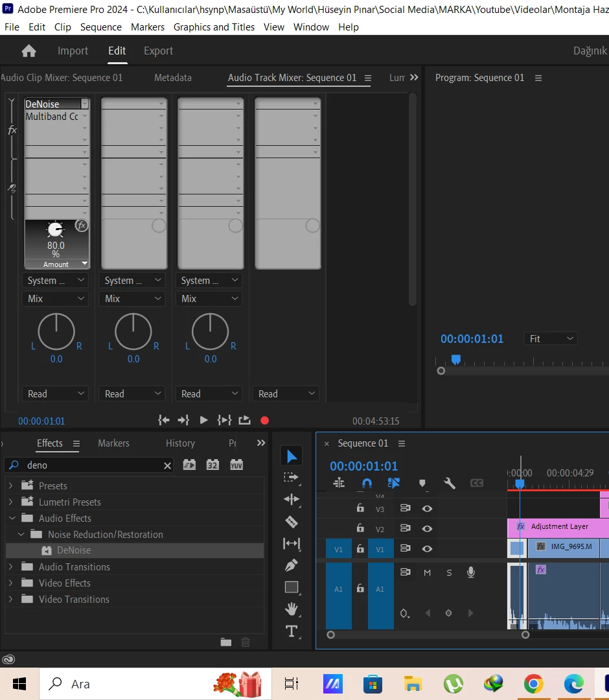Toggle V1 track output eye
This screenshot has width=609, height=700.
[427, 549]
